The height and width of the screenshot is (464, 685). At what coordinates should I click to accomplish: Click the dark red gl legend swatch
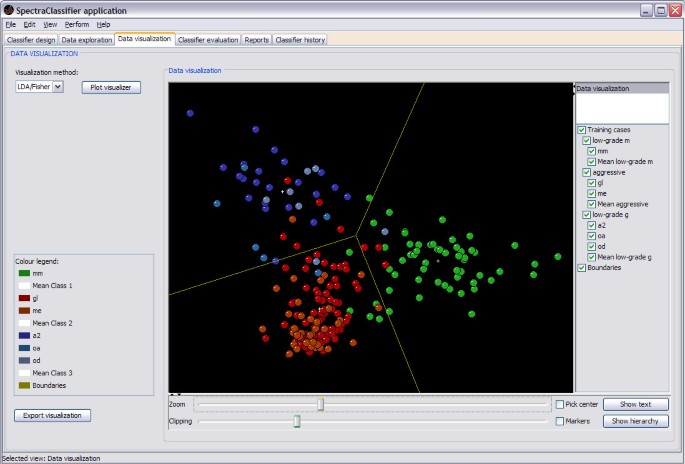tap(23, 298)
